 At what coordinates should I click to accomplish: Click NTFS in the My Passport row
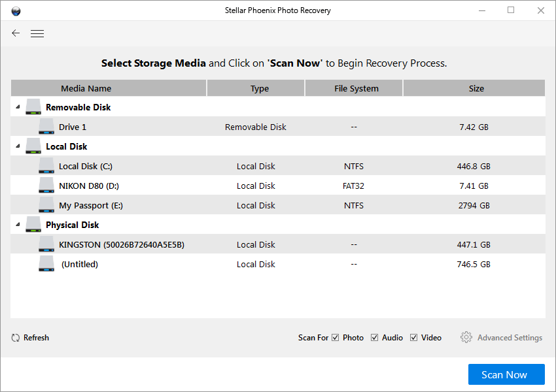tap(354, 205)
